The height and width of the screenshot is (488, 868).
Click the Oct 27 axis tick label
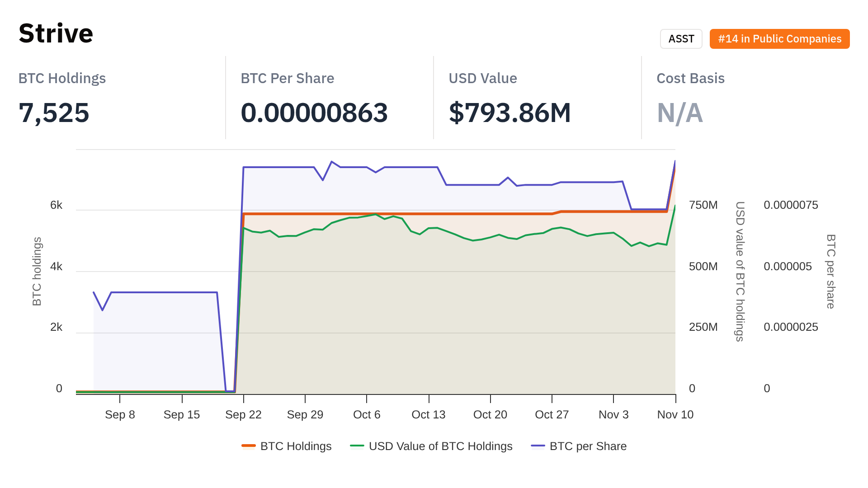[x=552, y=414]
